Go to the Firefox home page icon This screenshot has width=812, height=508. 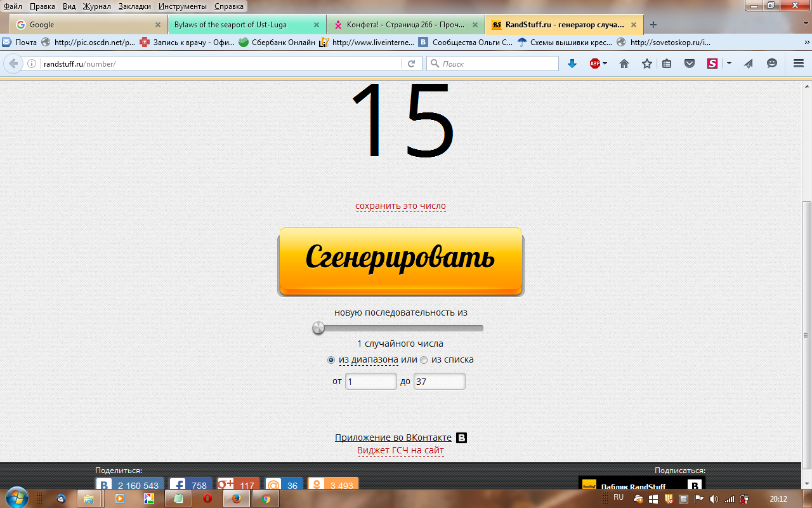click(624, 63)
